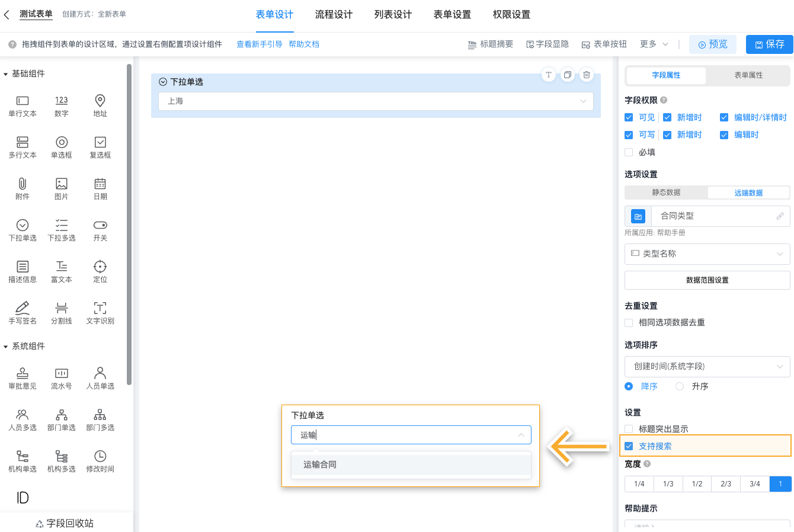
Task: Switch to the 流程设计 tab
Action: (x=333, y=14)
